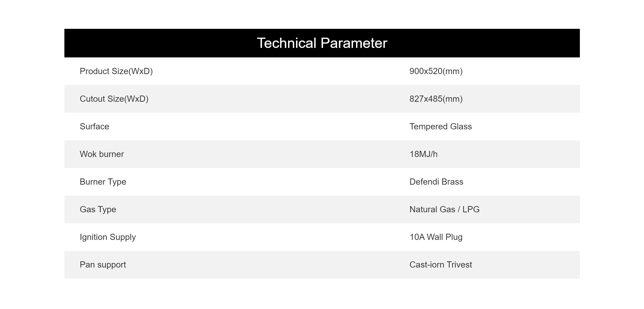The image size is (644, 309).
Task: Click the Cast-iorn Trivest value
Action: (441, 264)
